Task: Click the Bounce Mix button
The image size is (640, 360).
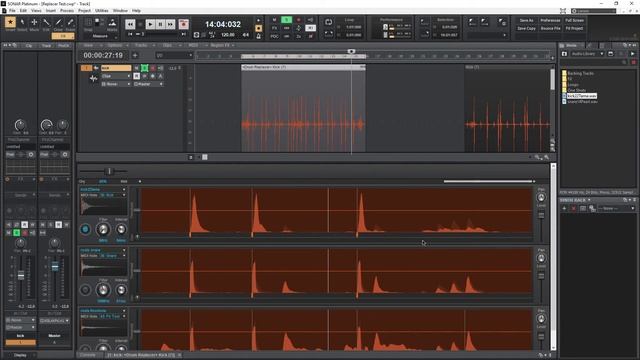Action: [x=550, y=29]
